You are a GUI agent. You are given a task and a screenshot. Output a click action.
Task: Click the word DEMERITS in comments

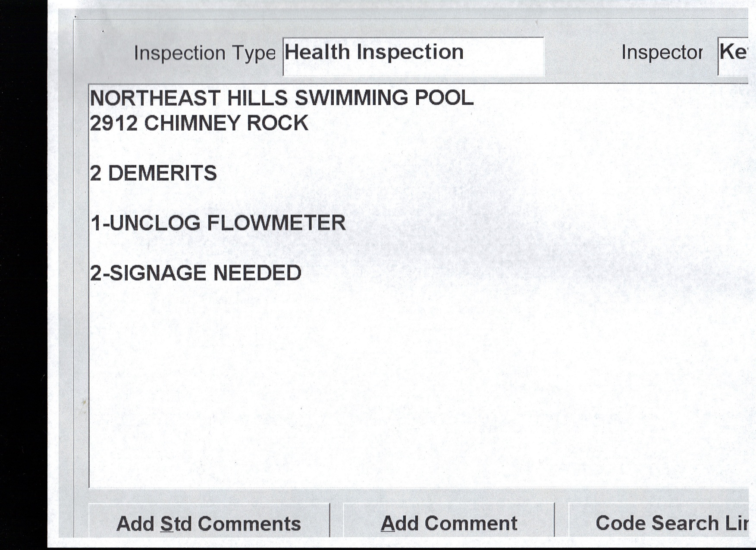[162, 173]
